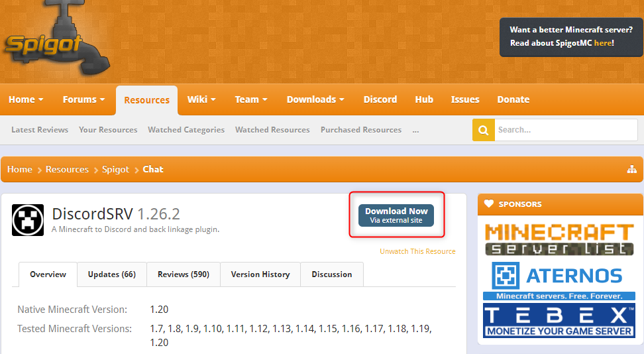
Task: Switch to the Updates (66) tab
Action: [x=111, y=274]
